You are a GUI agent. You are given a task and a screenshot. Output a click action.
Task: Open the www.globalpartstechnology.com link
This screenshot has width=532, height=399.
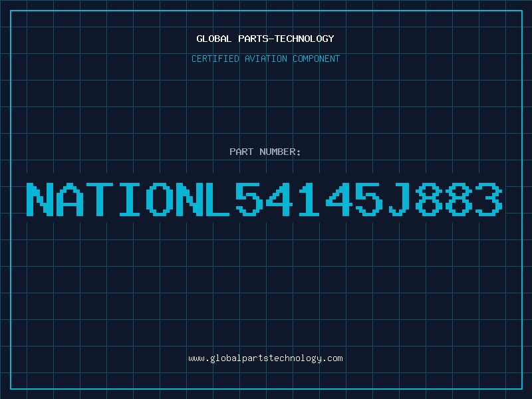(x=265, y=358)
